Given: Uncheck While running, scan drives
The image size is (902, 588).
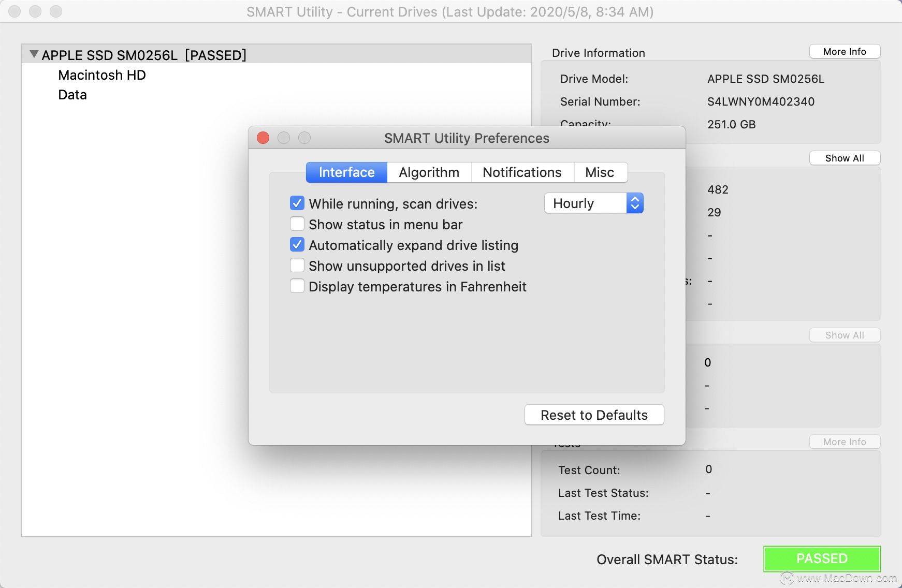Looking at the screenshot, I should pos(297,203).
